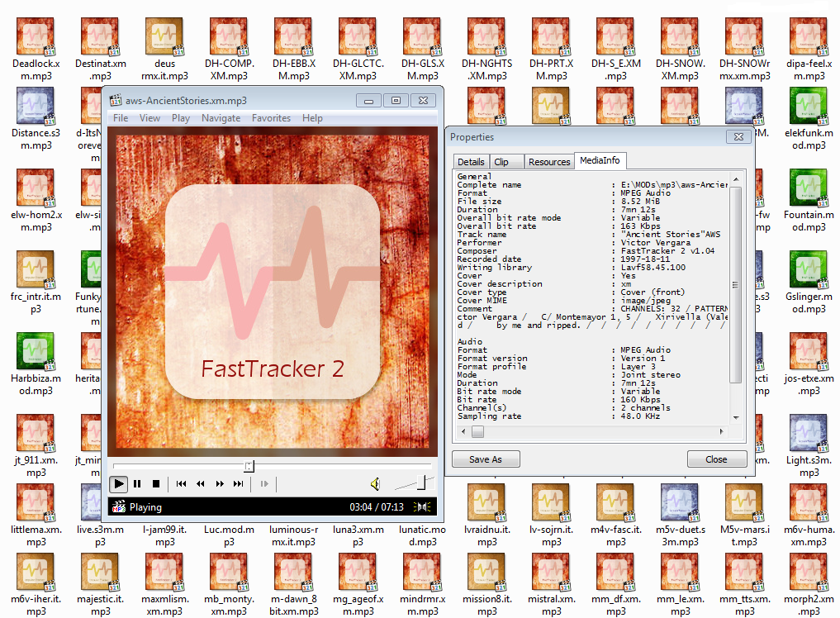Open the Navigate menu
This screenshot has height=618, width=840.
click(x=221, y=118)
